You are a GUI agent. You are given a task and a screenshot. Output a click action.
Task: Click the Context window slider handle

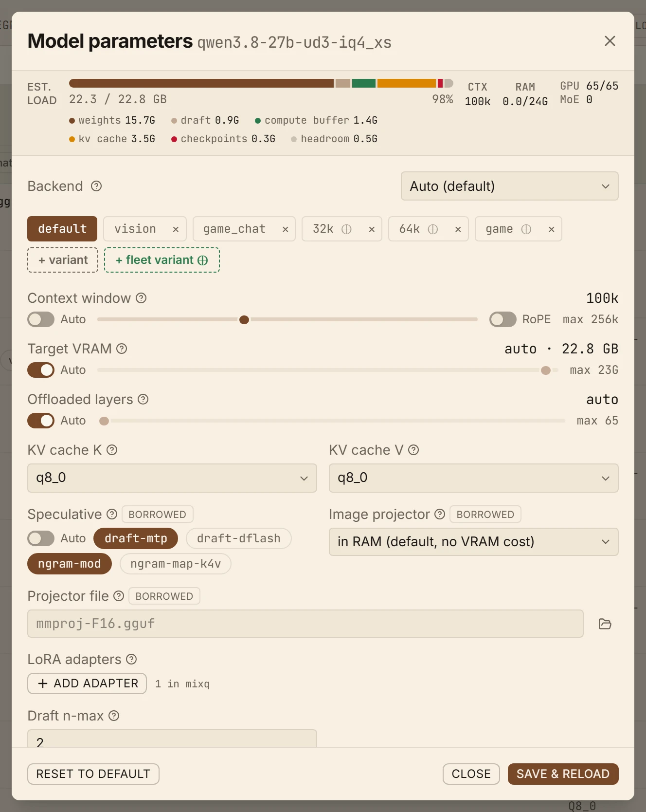244,319
